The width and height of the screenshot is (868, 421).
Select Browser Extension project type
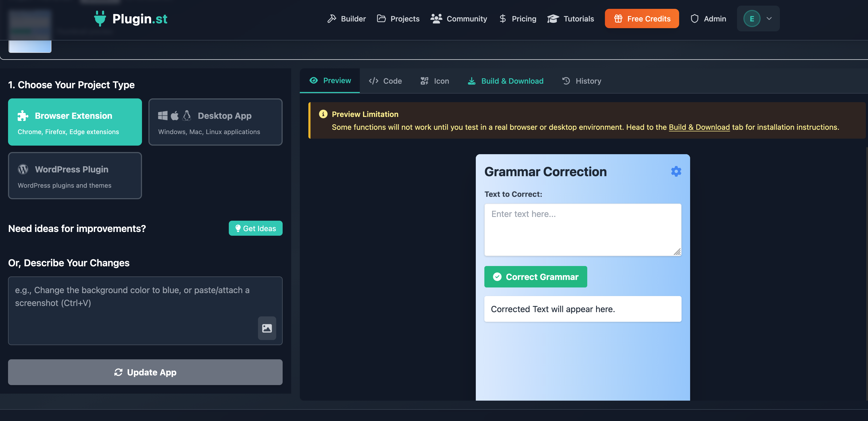click(75, 122)
